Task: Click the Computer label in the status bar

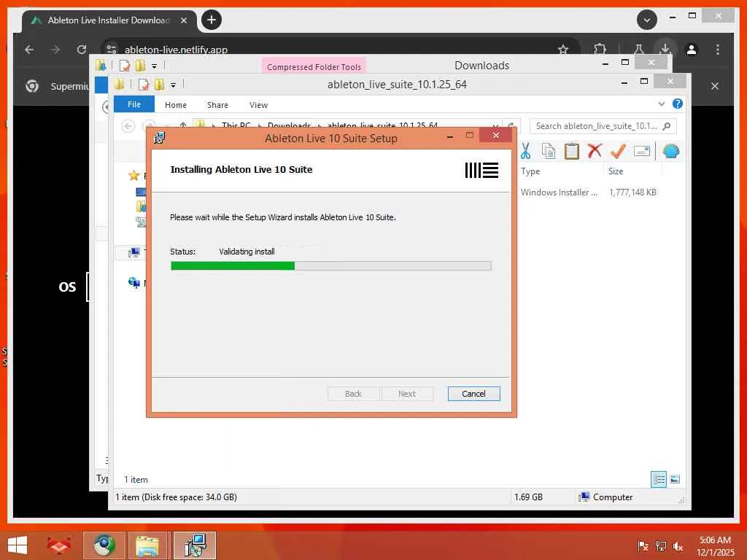Action: 613,497
